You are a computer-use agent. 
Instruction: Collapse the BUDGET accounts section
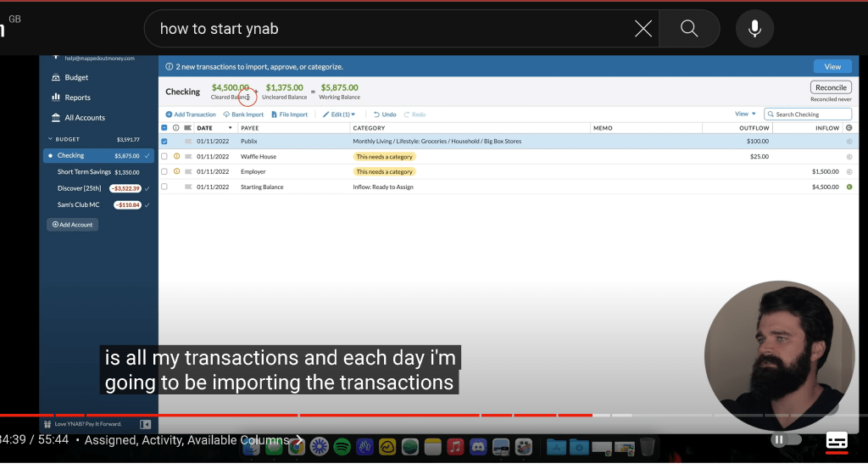tap(50, 139)
